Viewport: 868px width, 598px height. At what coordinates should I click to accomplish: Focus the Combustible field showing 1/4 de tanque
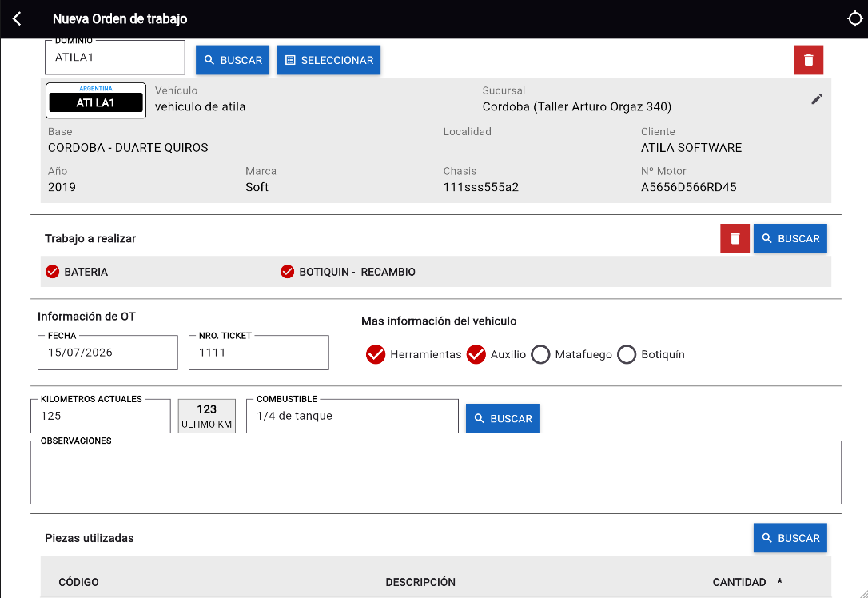coord(352,416)
